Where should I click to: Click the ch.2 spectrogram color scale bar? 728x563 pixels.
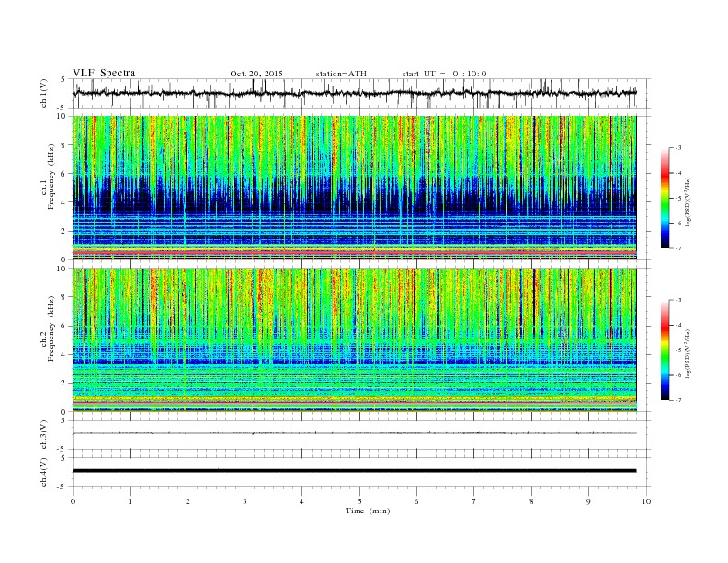click(x=665, y=350)
